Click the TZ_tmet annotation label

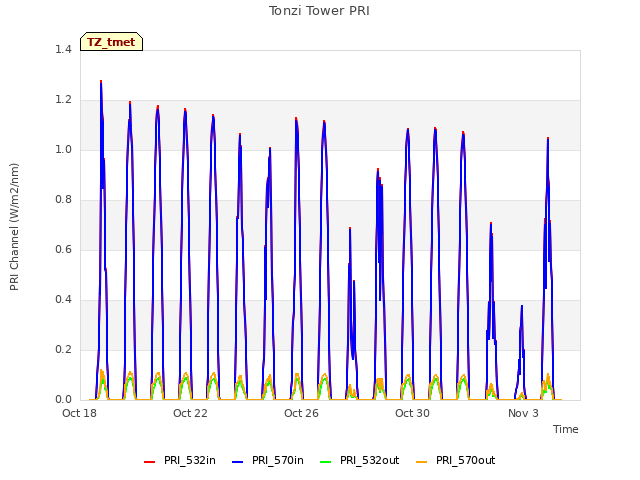[x=111, y=42]
